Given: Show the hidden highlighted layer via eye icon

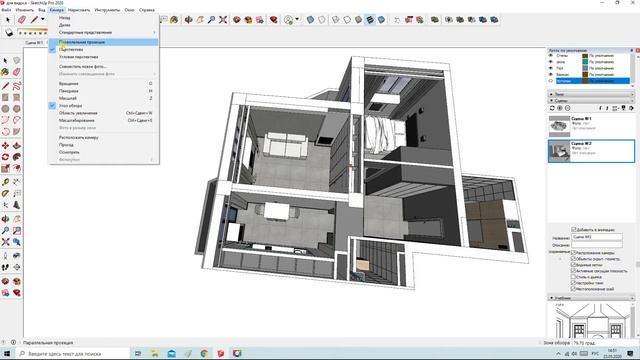Looking at the screenshot, I should click(551, 81).
